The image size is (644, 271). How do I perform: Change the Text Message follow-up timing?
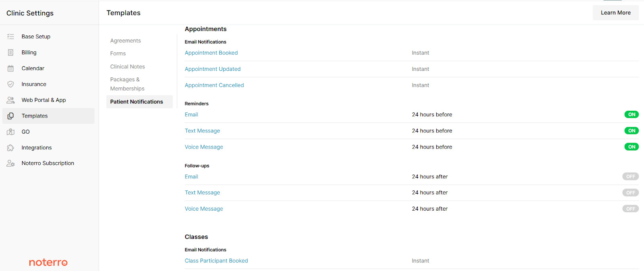(429, 192)
